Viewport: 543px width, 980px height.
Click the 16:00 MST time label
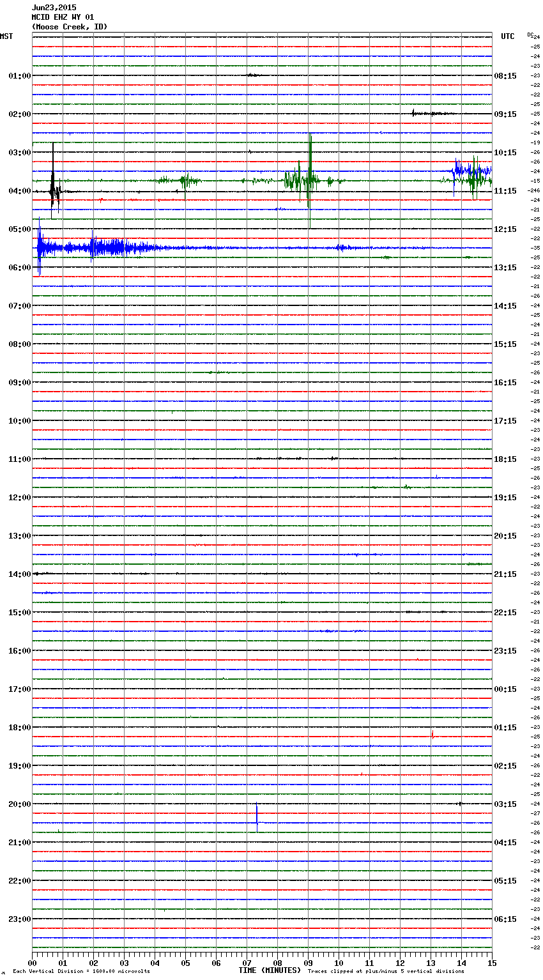(20, 651)
